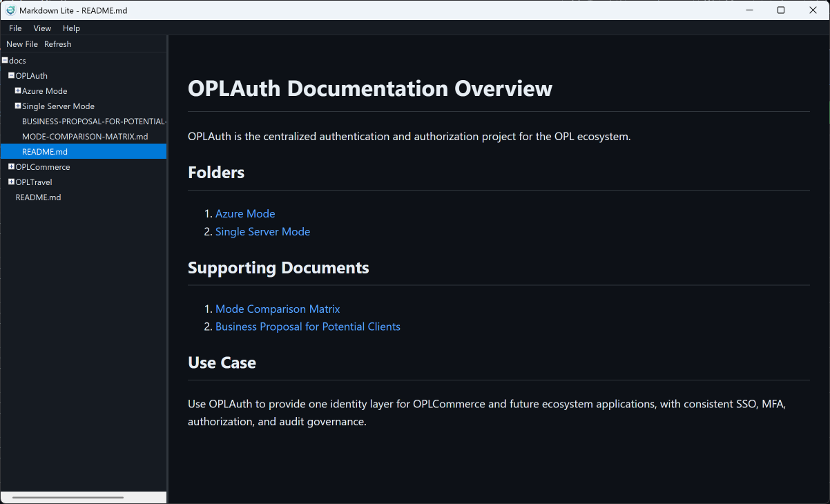Image resolution: width=830 pixels, height=504 pixels.
Task: Collapse the OPLAuth folder
Action: 11,75
